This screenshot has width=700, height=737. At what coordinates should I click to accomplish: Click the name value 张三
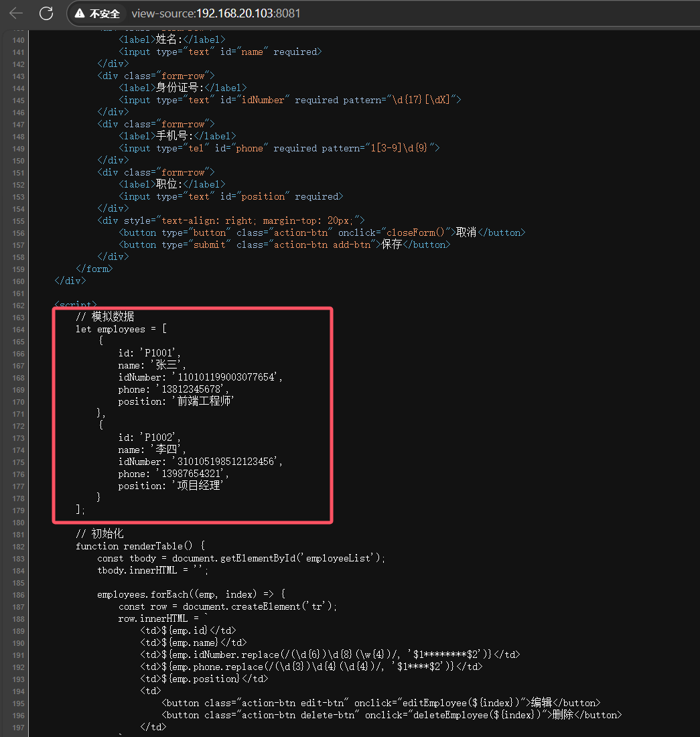click(x=166, y=365)
